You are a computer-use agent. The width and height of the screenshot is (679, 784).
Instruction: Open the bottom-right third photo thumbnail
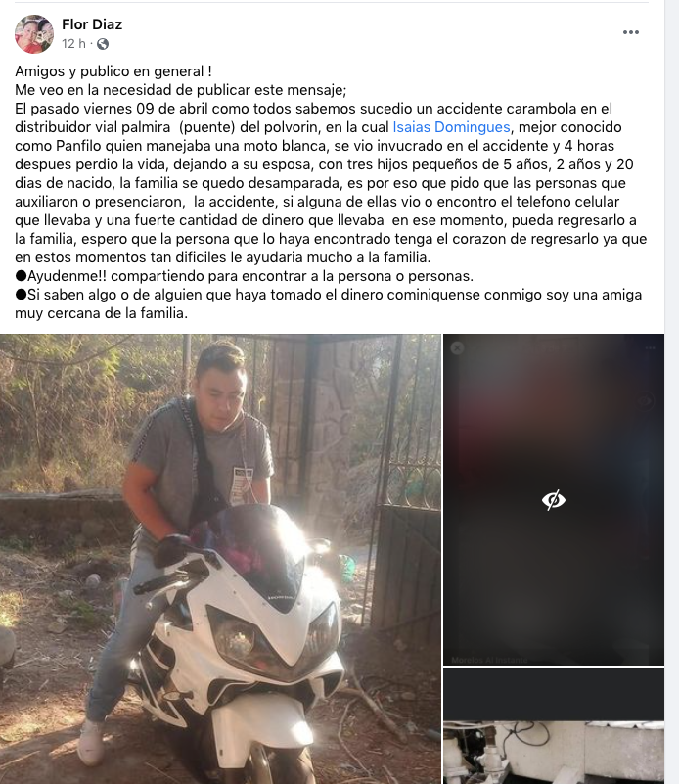(x=554, y=726)
